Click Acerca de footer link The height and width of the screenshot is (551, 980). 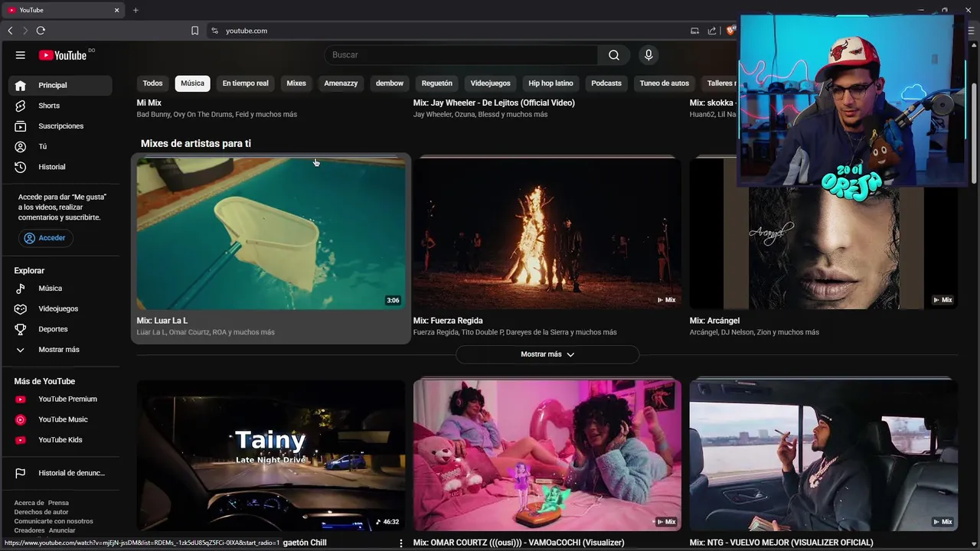click(x=29, y=503)
